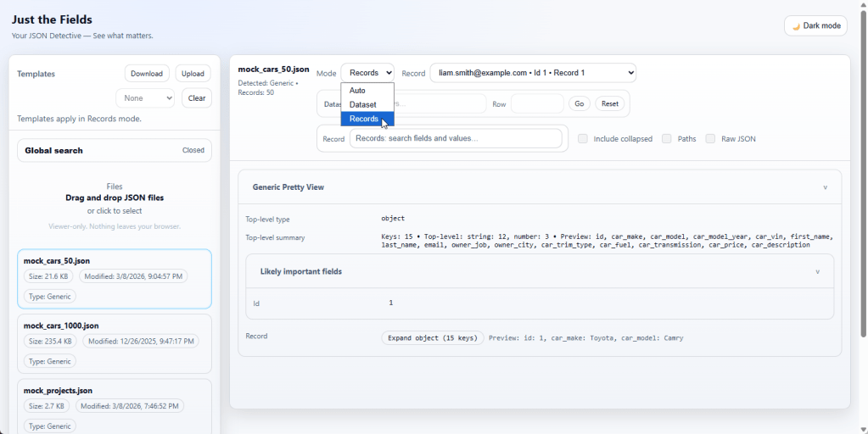Open the templates None dropdown
Viewport: 868px width, 434px height.
click(x=145, y=98)
